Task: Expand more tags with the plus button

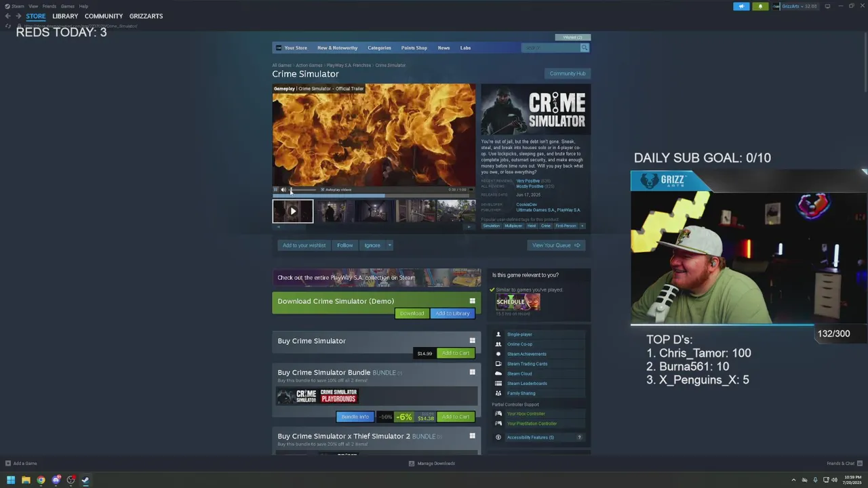Action: pyautogui.click(x=582, y=226)
